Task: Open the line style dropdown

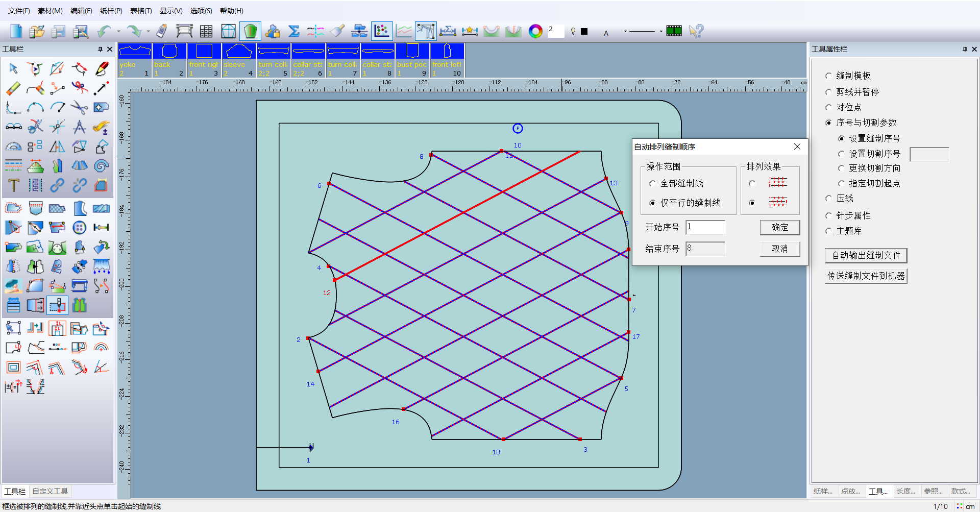Action: coord(661,31)
